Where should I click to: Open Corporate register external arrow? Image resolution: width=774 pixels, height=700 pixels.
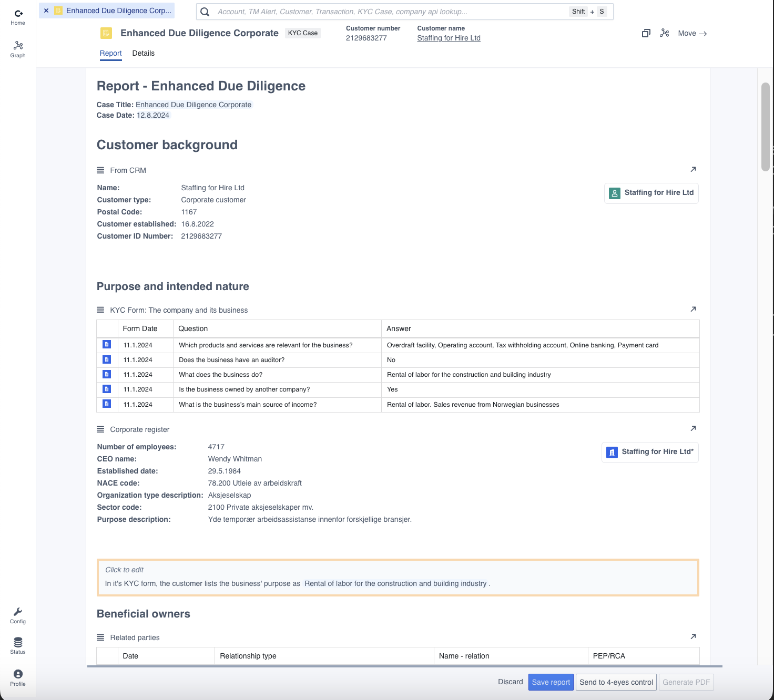click(693, 428)
